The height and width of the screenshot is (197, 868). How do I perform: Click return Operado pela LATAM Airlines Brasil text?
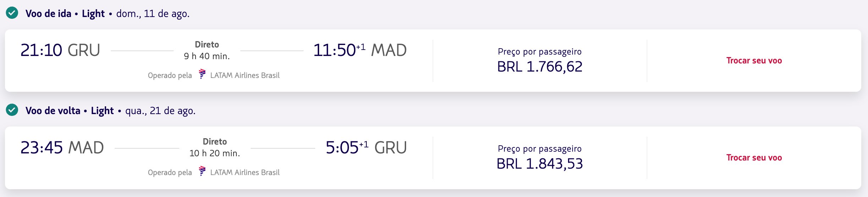pyautogui.click(x=214, y=172)
